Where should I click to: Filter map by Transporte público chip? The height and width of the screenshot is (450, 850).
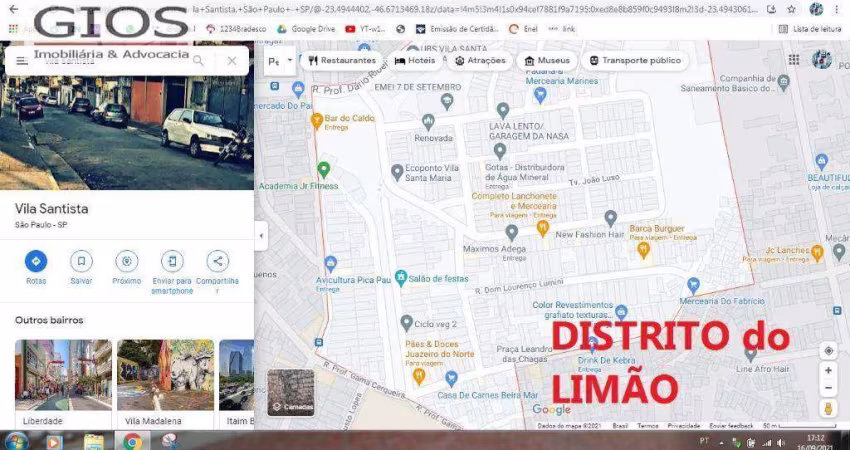pyautogui.click(x=635, y=61)
